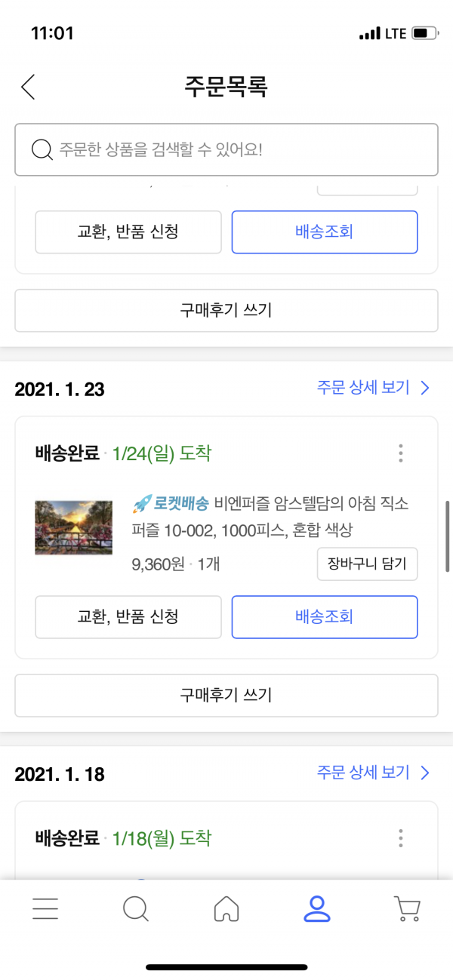Tap 장바구니 담기 for the puzzle item
Viewport: 453px width, 980px height.
tap(367, 564)
